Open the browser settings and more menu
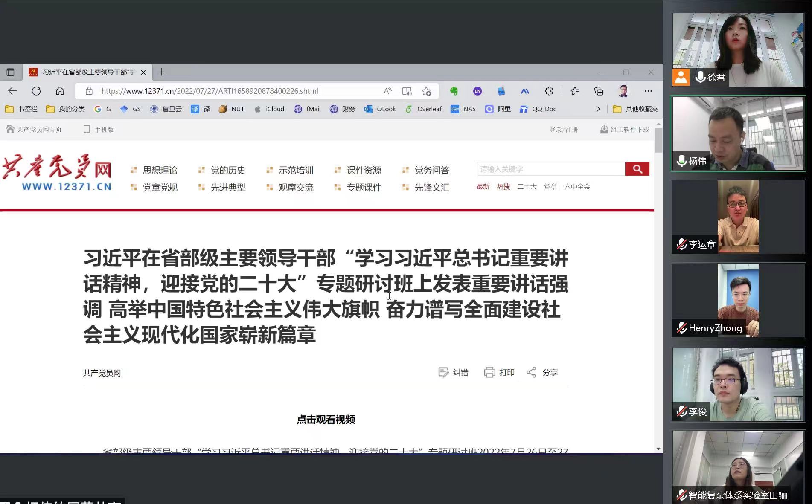 point(648,91)
